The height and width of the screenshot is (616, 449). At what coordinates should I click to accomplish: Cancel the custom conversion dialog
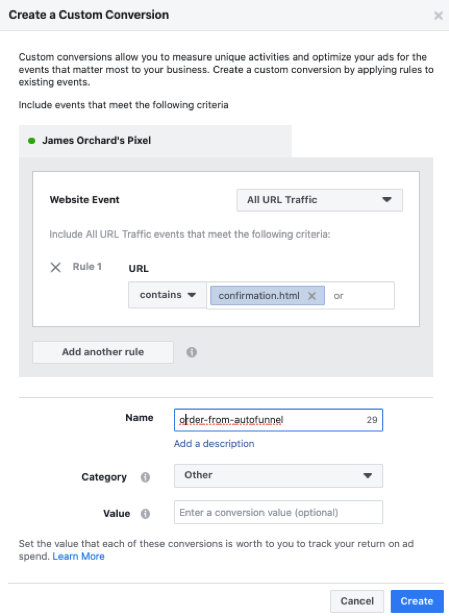pos(357,601)
